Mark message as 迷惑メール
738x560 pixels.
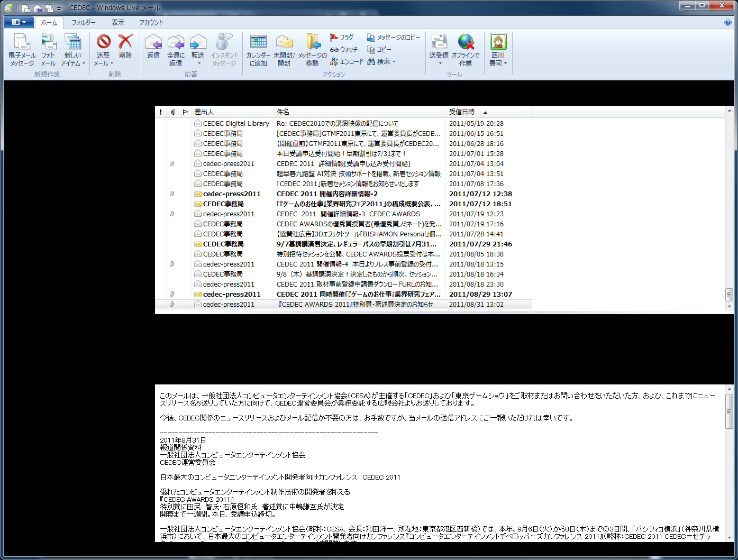click(x=103, y=50)
